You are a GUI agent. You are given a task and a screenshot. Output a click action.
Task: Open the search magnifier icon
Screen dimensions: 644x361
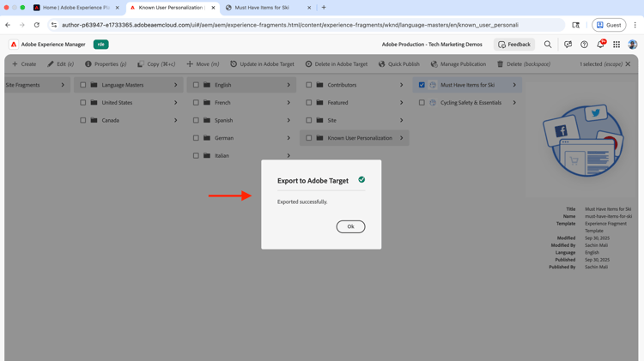548,45
